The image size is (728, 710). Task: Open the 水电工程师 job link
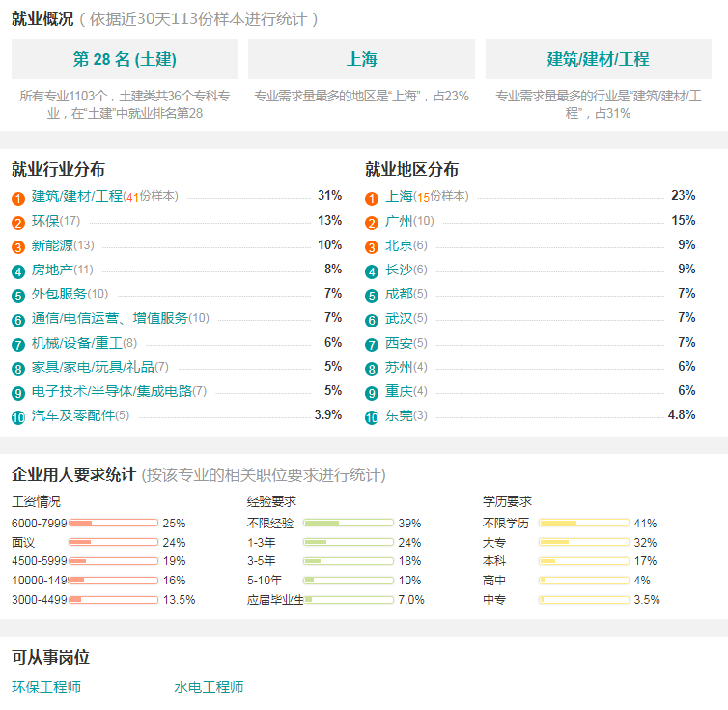(209, 686)
